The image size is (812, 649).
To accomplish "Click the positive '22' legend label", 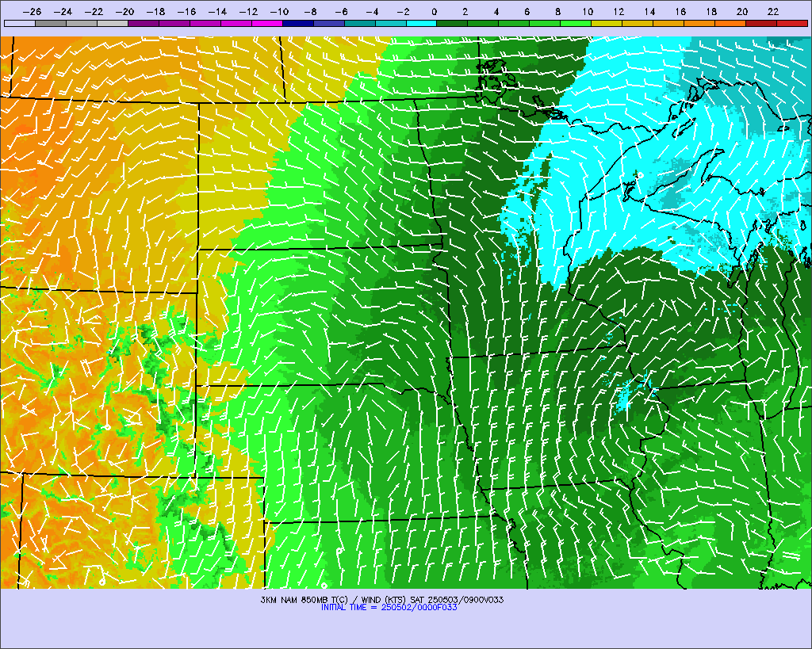I will (773, 11).
